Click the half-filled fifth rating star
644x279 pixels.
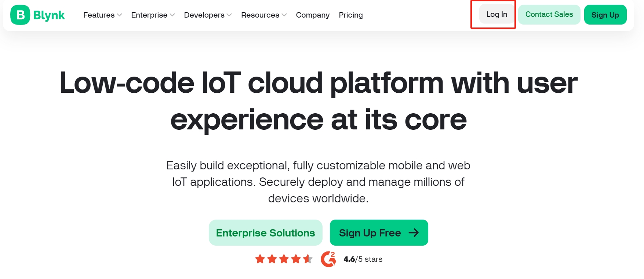(x=308, y=259)
